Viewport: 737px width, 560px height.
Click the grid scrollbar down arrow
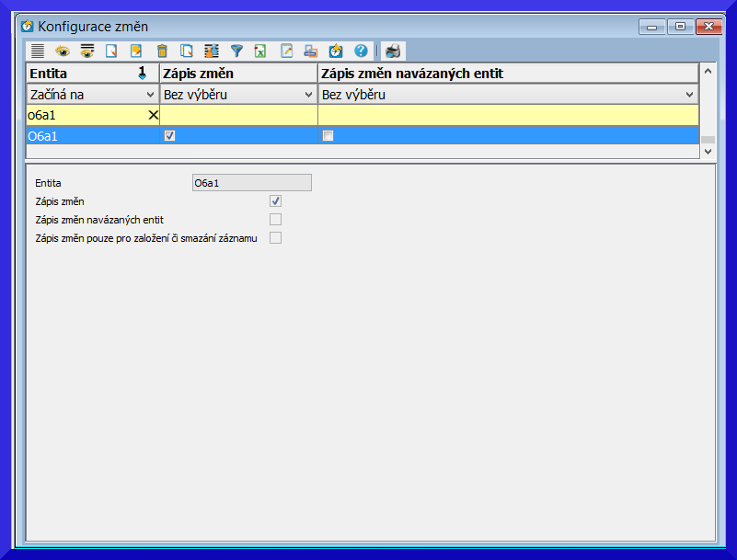click(x=707, y=151)
